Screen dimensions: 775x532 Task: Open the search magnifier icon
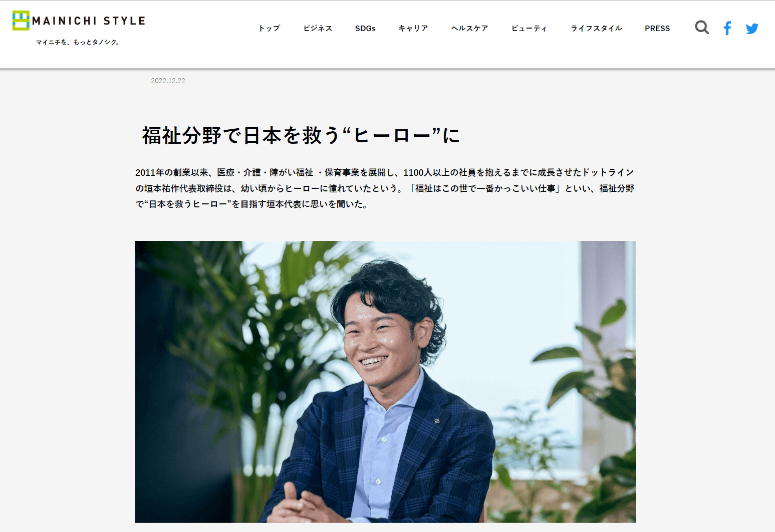click(702, 28)
